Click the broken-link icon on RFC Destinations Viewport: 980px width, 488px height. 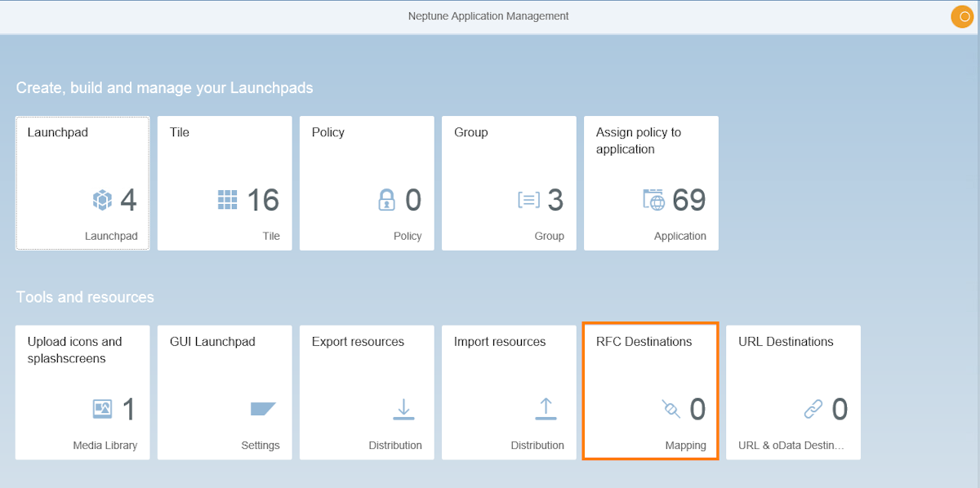671,410
